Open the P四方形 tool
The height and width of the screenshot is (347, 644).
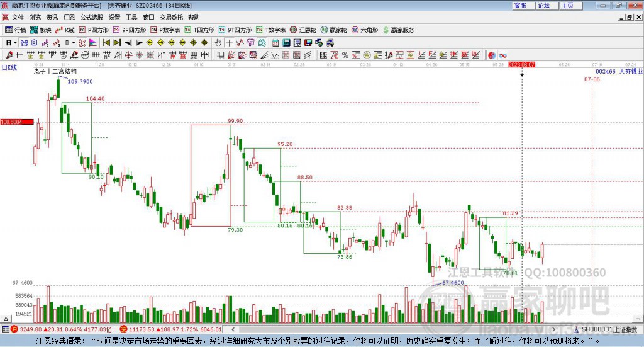coord(94,30)
